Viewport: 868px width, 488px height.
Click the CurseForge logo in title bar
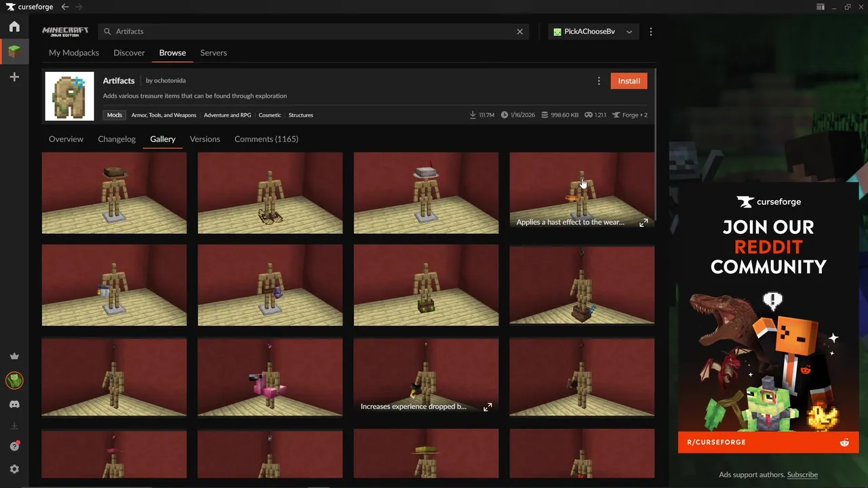click(x=31, y=7)
